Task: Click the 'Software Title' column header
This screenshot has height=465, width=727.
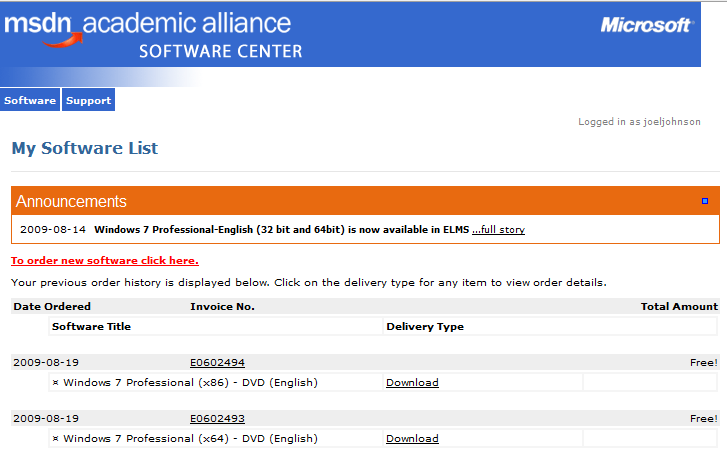Action: [91, 326]
